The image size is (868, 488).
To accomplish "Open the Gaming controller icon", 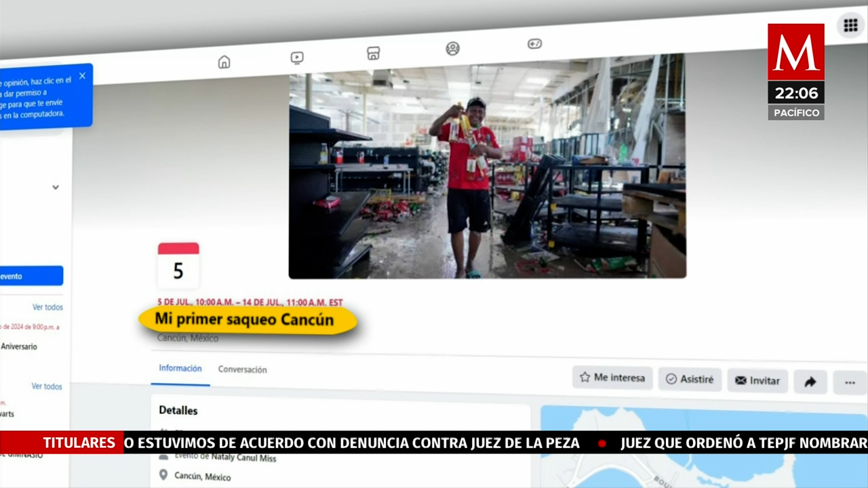I will [x=534, y=43].
